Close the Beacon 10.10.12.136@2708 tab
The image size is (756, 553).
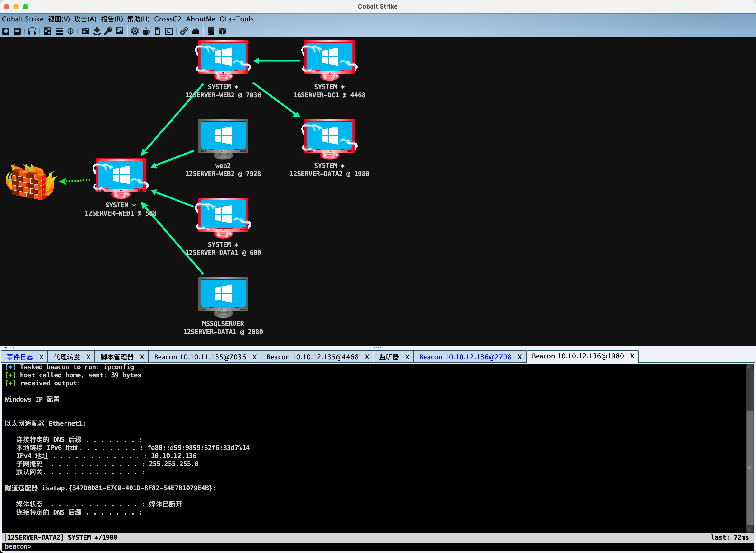coord(519,357)
